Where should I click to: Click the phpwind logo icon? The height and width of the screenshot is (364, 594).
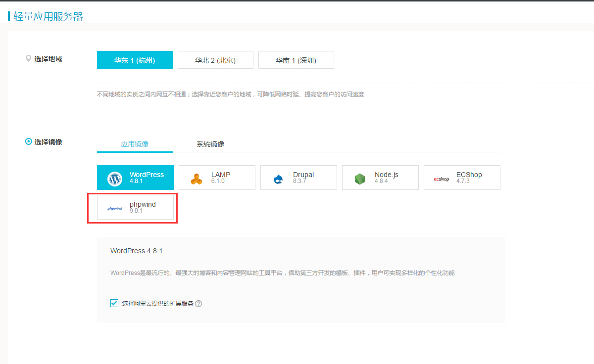(x=115, y=208)
